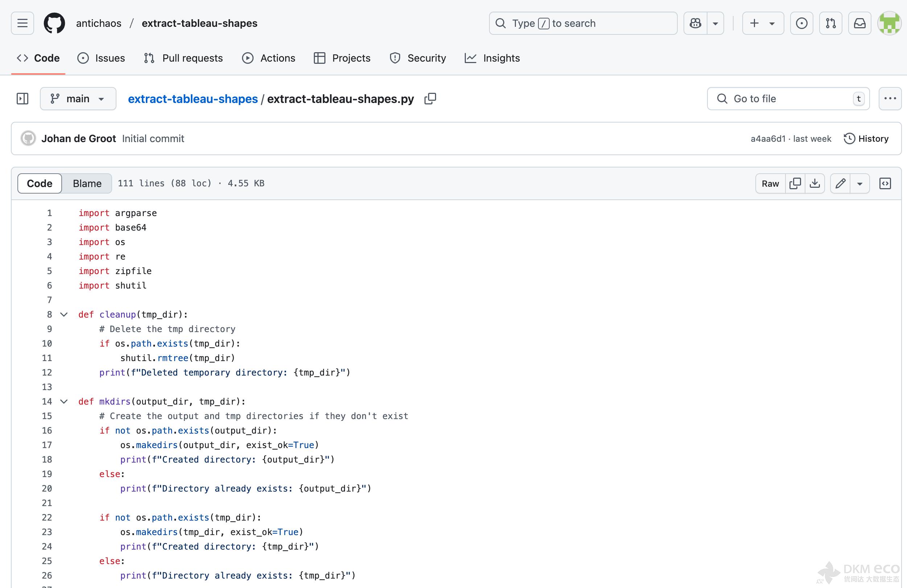Open the notifications inbox icon
The width and height of the screenshot is (907, 588).
(x=860, y=23)
